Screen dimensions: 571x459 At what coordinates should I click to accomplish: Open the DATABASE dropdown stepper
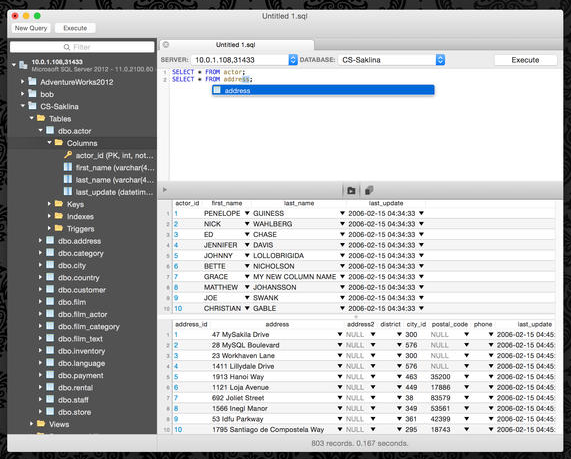[x=440, y=60]
